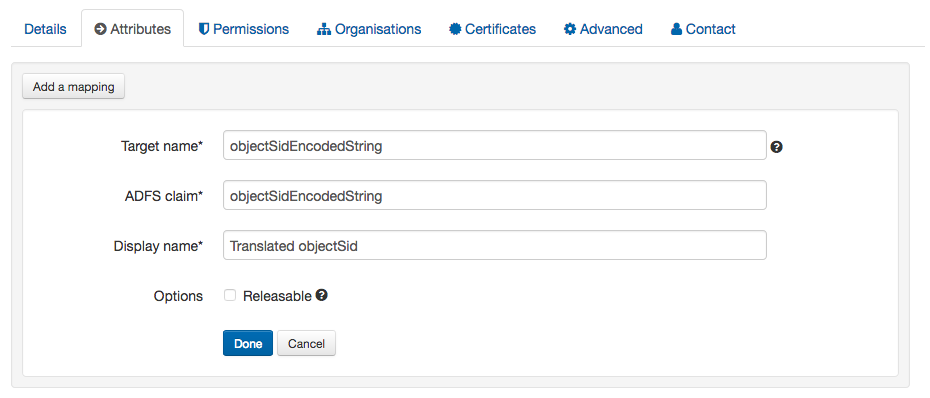Click the gear icon beside Advanced
The image size is (930, 398).
click(570, 29)
